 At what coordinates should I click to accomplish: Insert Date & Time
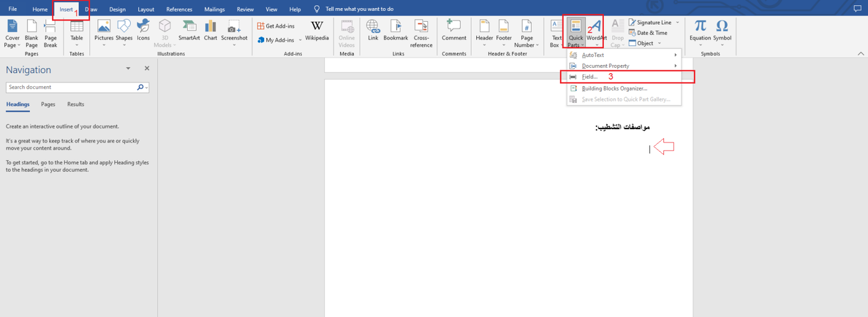click(648, 33)
